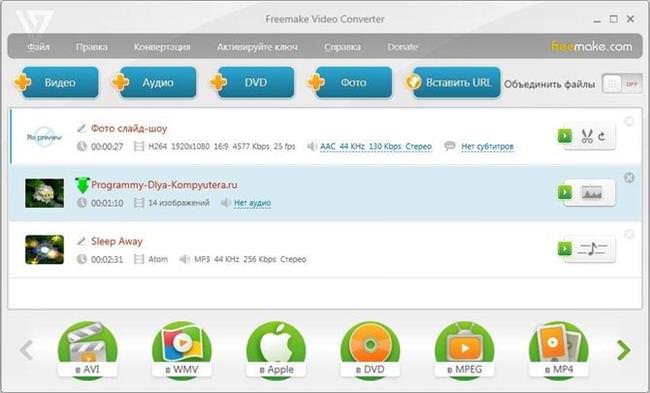Convert to Apple format
The width and height of the screenshot is (650, 393).
point(276,350)
